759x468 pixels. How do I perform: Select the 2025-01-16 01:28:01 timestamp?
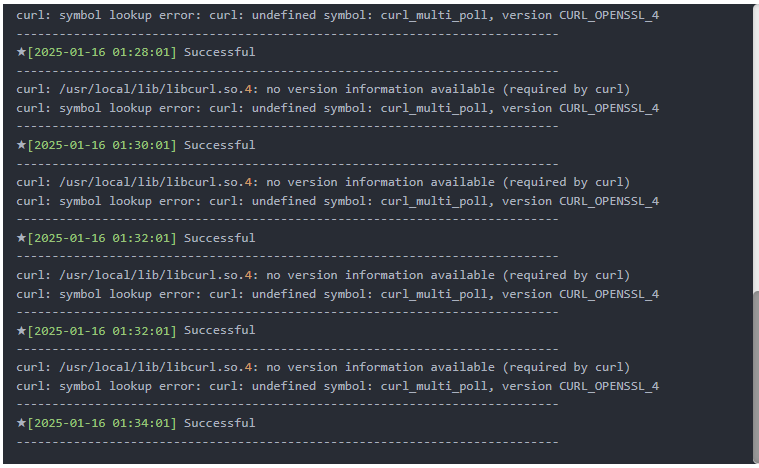(x=101, y=52)
